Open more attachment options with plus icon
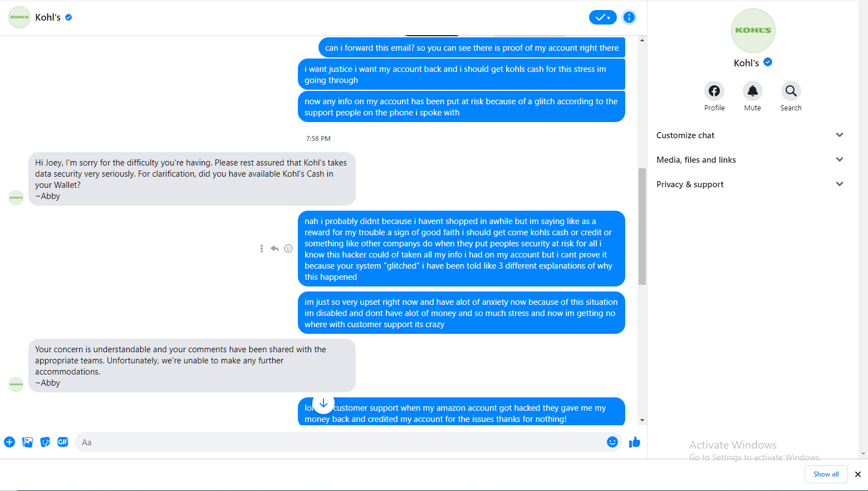 [9, 442]
